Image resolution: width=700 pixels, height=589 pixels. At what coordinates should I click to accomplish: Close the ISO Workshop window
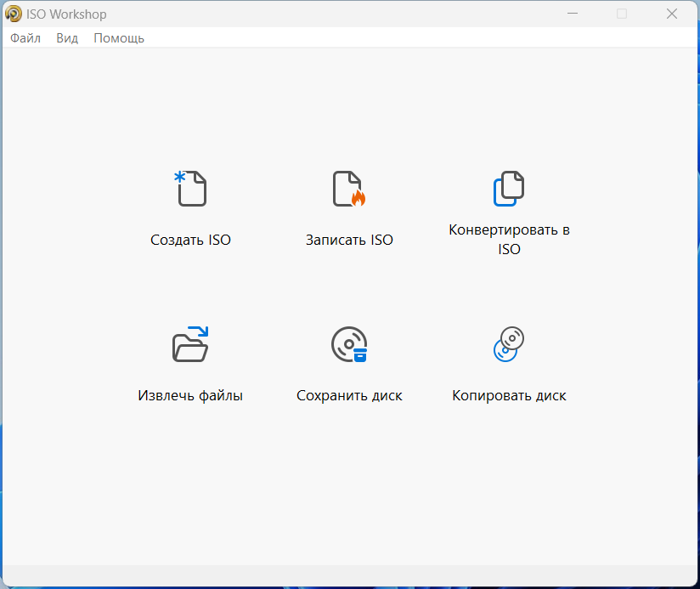(671, 14)
